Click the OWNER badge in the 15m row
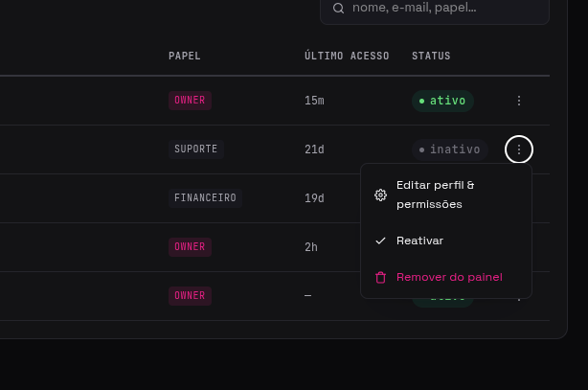The height and width of the screenshot is (390, 588). coord(190,101)
